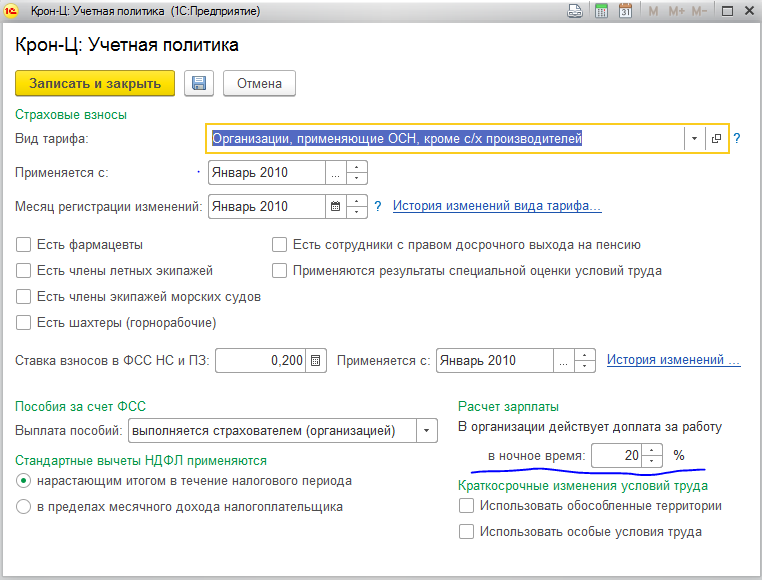Open 'История изменений ...' link for FSS rate
The image size is (762, 580).
[x=674, y=360]
